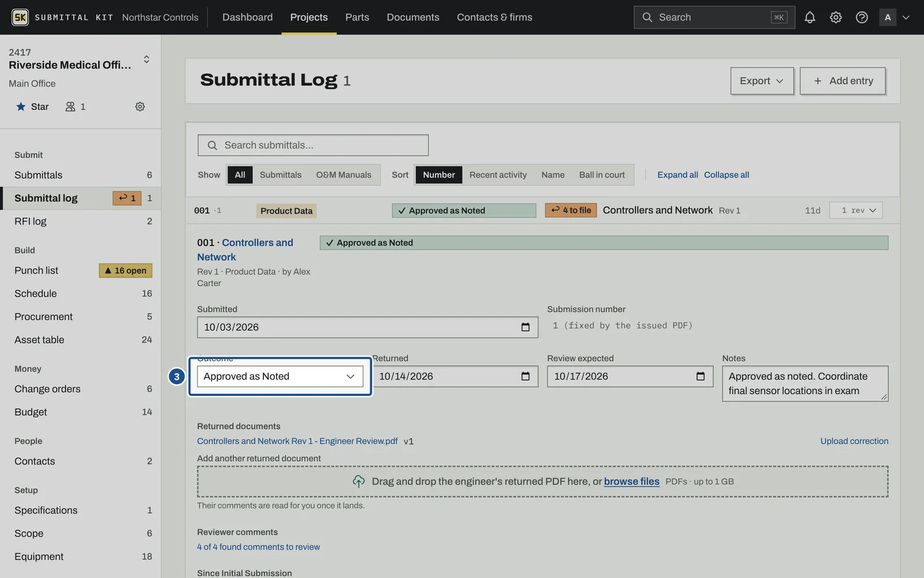Switch to the Parts tab
The width and height of the screenshot is (924, 578).
pyautogui.click(x=357, y=17)
